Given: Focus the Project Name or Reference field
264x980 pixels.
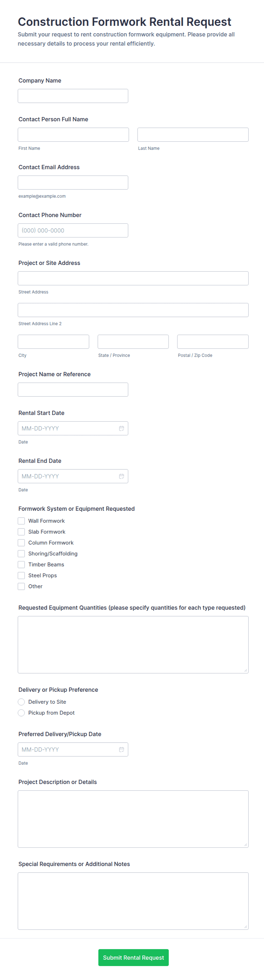Looking at the screenshot, I should pos(73,390).
